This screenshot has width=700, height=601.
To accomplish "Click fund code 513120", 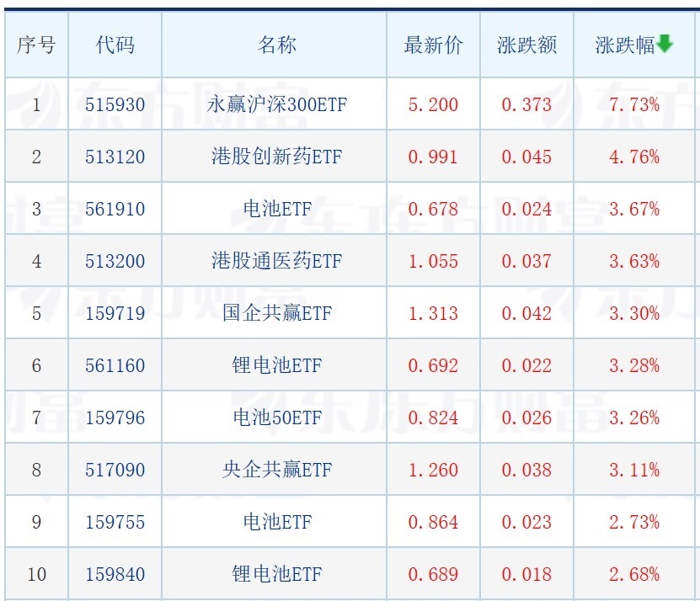I will coord(115,157).
